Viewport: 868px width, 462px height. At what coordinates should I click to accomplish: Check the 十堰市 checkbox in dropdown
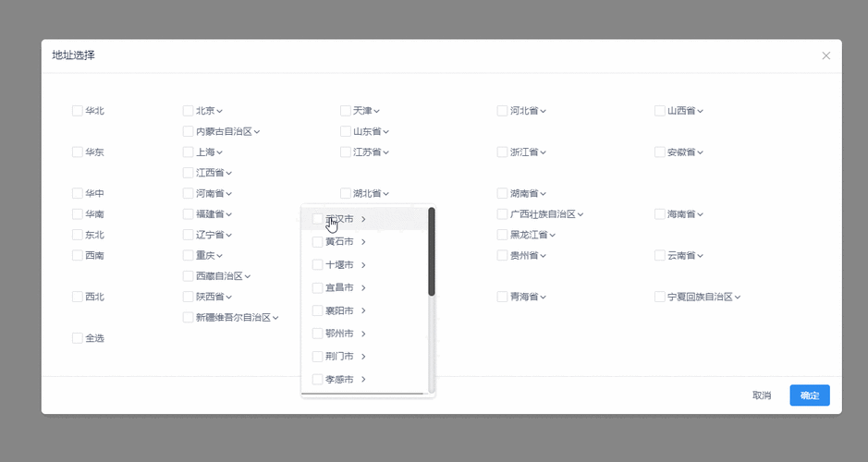(x=318, y=265)
